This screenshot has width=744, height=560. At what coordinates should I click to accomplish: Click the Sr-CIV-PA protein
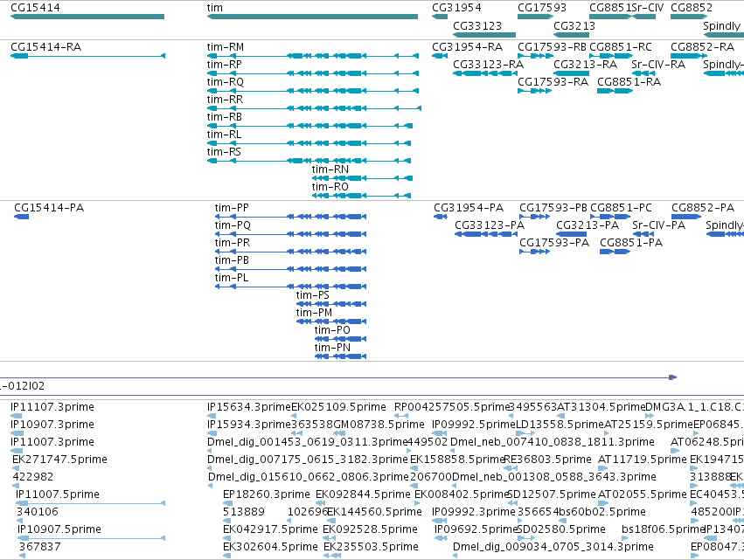pyautogui.click(x=643, y=234)
